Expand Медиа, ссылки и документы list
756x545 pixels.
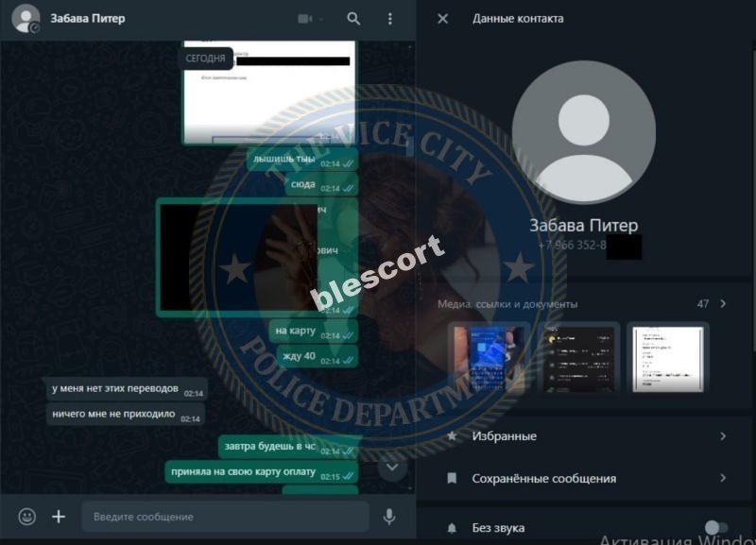(x=723, y=303)
